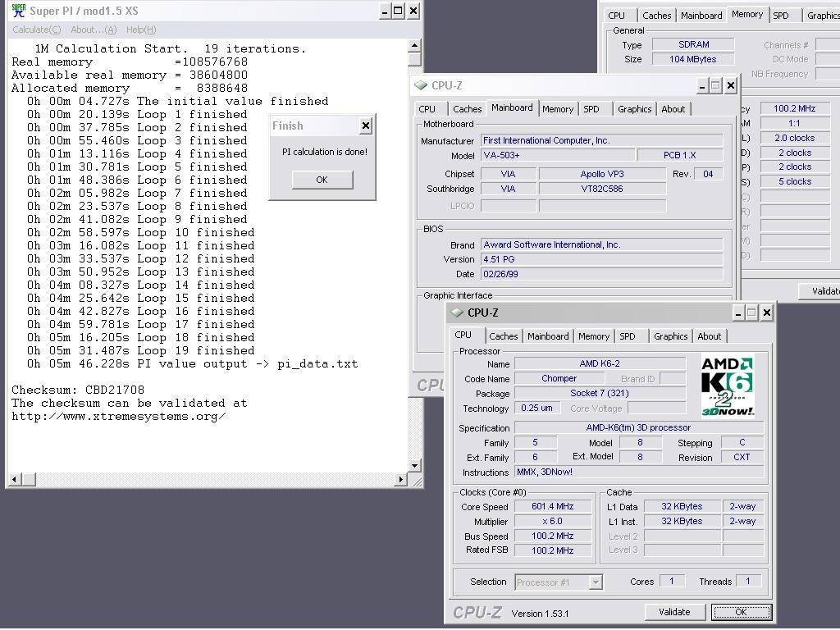Switch to About tab in front CPU-Z window

click(710, 336)
